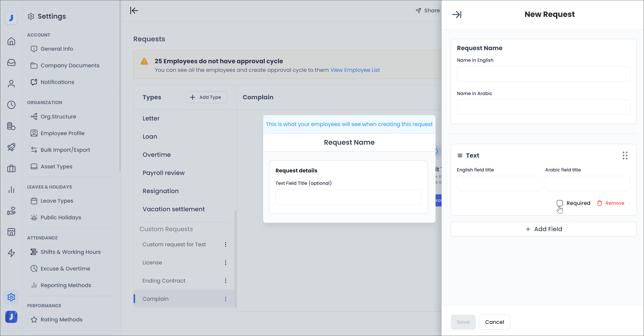644x336 pixels.
Task: Collapse the Requests panel with the left arrow
Action: pos(134,11)
